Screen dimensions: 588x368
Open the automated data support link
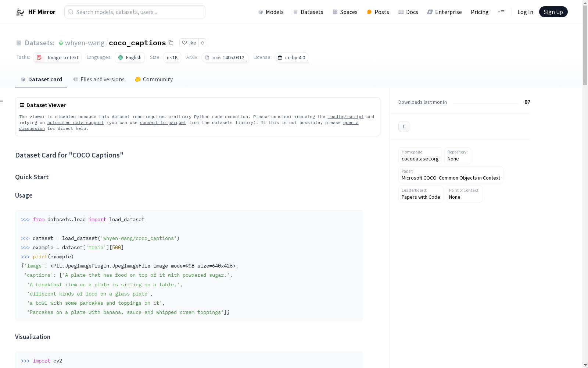(76, 123)
